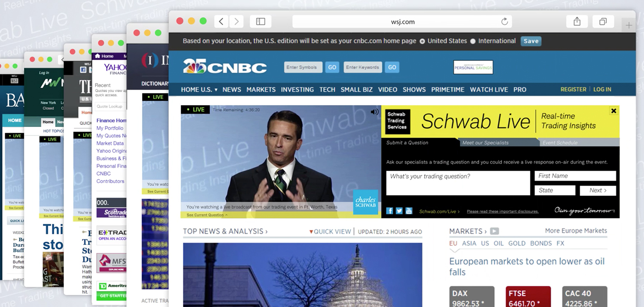Play the markets video icon

click(495, 232)
